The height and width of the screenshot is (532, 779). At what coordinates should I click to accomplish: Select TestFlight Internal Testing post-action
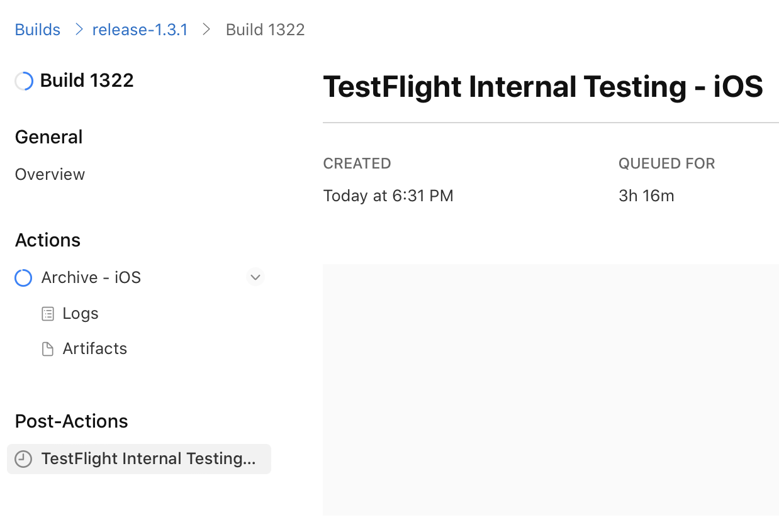click(148, 458)
